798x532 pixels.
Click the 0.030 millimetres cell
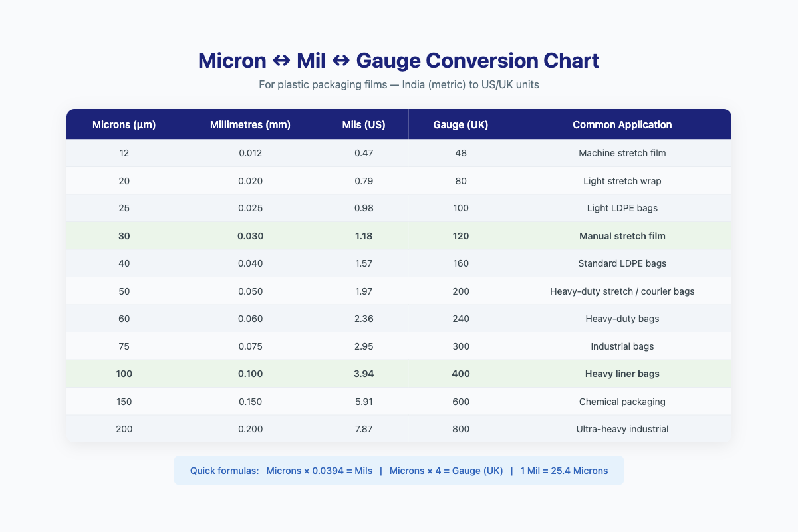point(250,236)
